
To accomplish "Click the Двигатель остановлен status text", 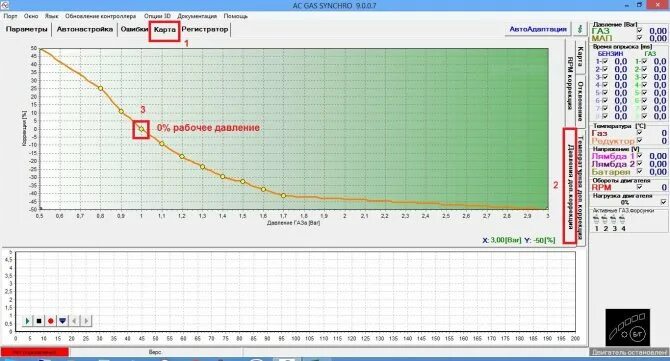I will tap(629, 352).
